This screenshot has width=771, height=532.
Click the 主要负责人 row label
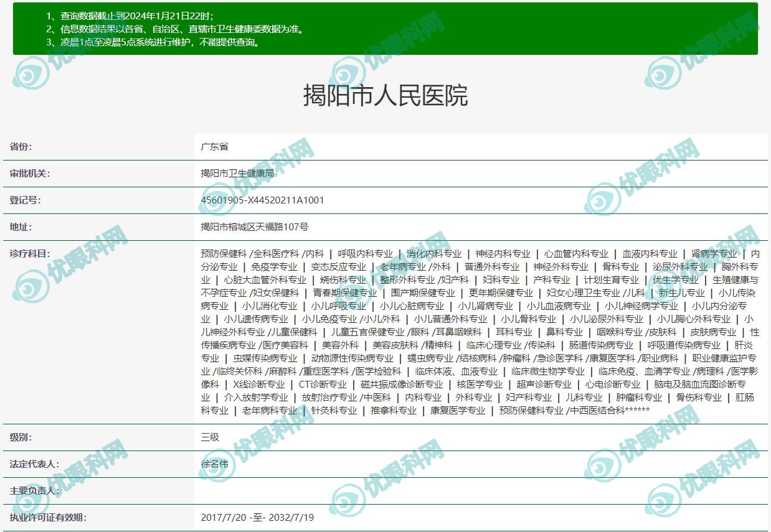34,491
